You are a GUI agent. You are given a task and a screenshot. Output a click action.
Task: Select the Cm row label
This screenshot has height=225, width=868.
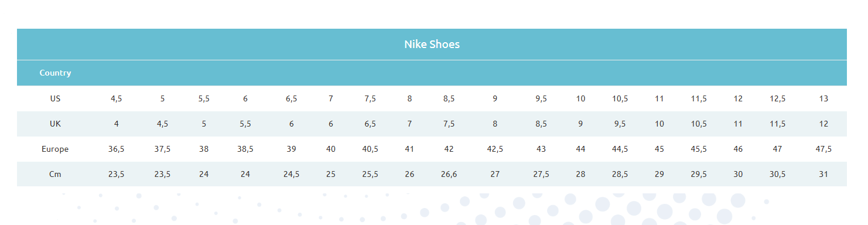coord(55,175)
